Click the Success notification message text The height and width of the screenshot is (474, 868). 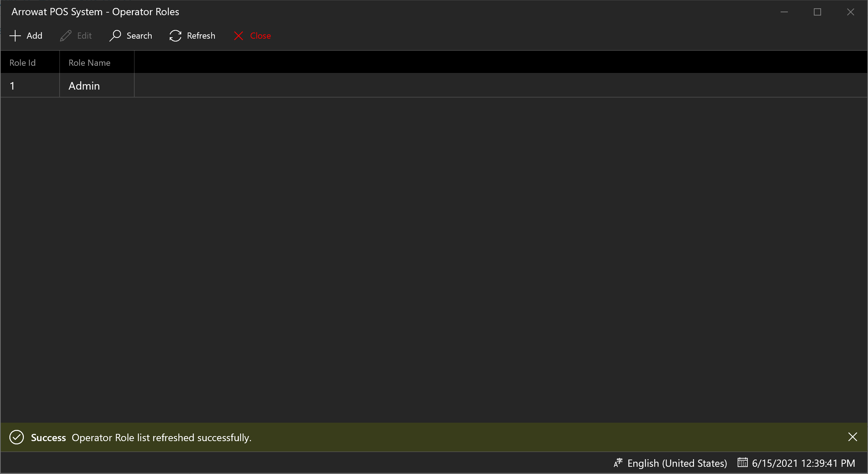(x=161, y=438)
